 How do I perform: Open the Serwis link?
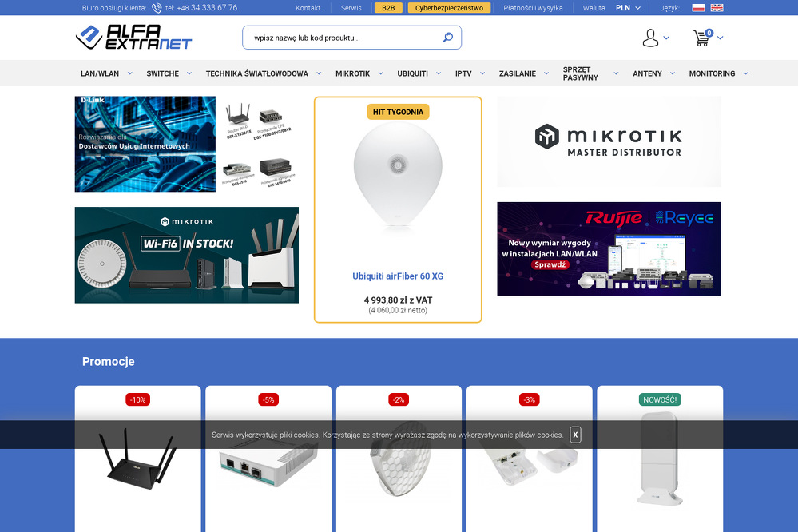351,8
